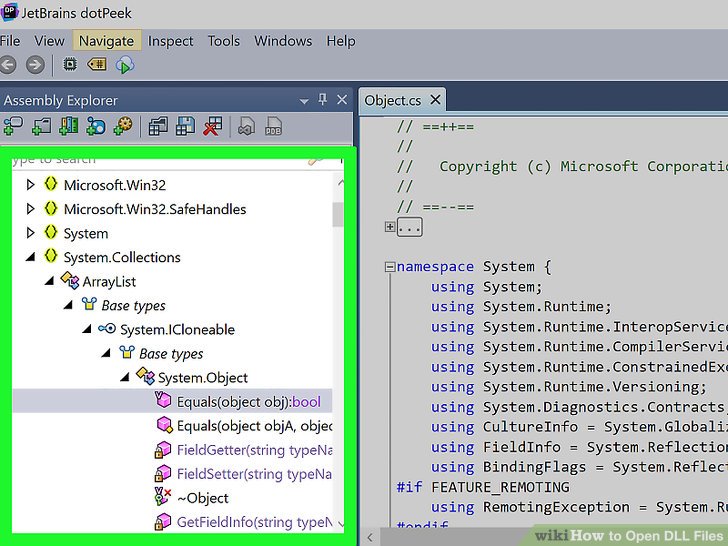Close the Assembly Explorer panel
Screen dimensions: 728x546
click(x=342, y=100)
